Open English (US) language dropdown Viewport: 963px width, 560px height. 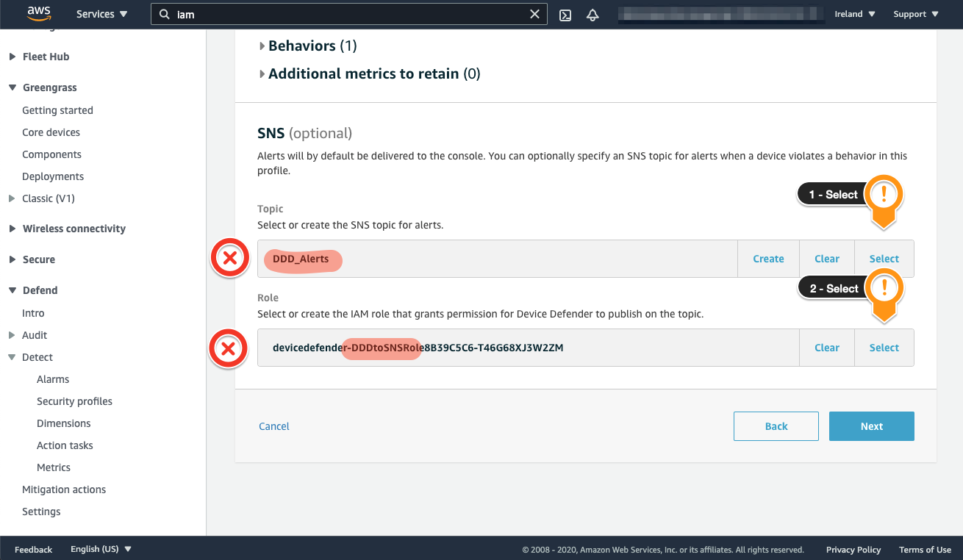[x=101, y=549]
